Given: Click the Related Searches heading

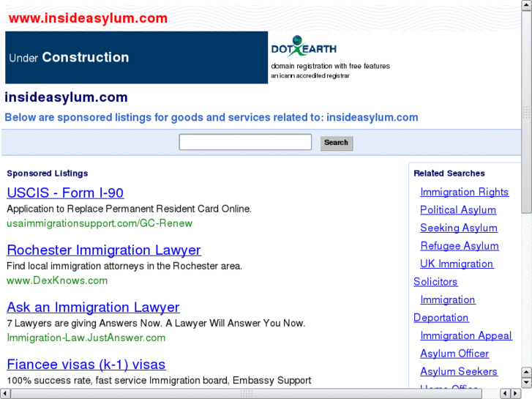Looking at the screenshot, I should [x=449, y=174].
